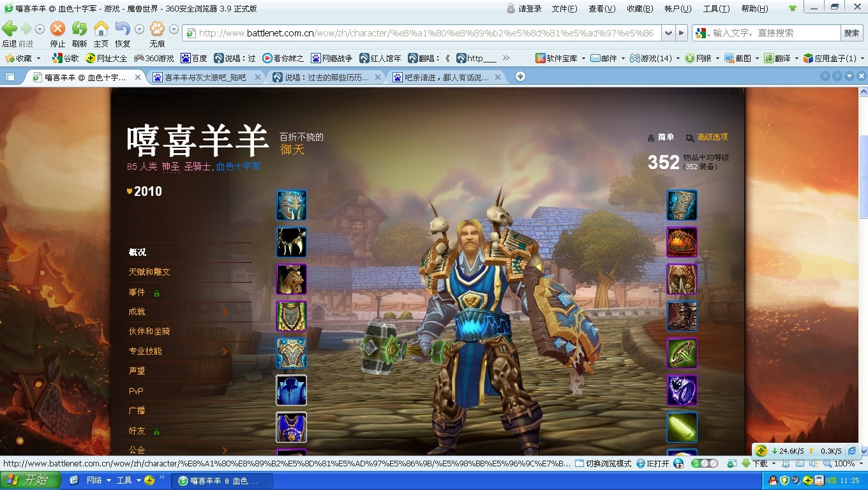Inspect the purple ring equipment icon

pyautogui.click(x=682, y=390)
